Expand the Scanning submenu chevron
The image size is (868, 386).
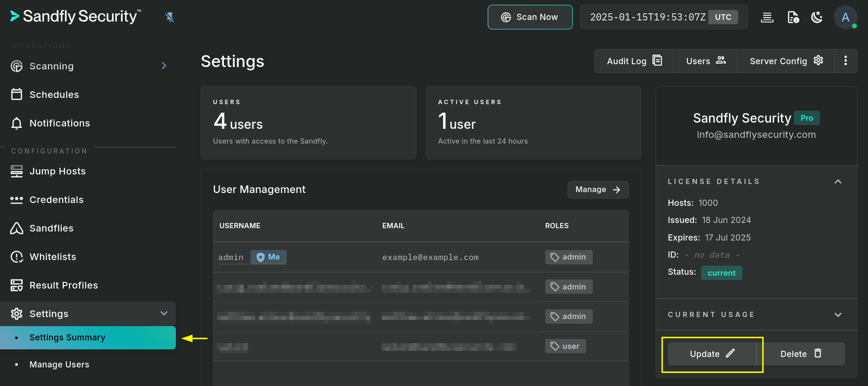(164, 66)
